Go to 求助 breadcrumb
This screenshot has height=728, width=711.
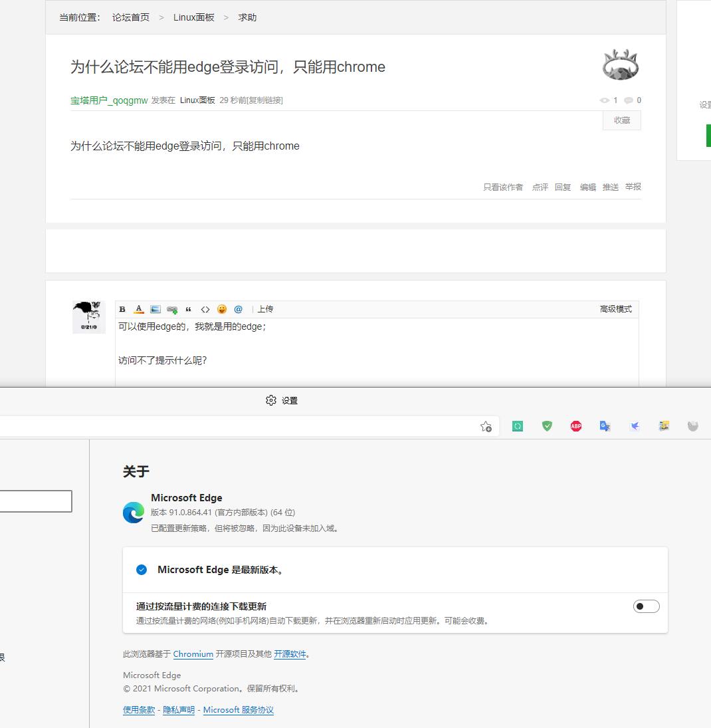pos(247,18)
